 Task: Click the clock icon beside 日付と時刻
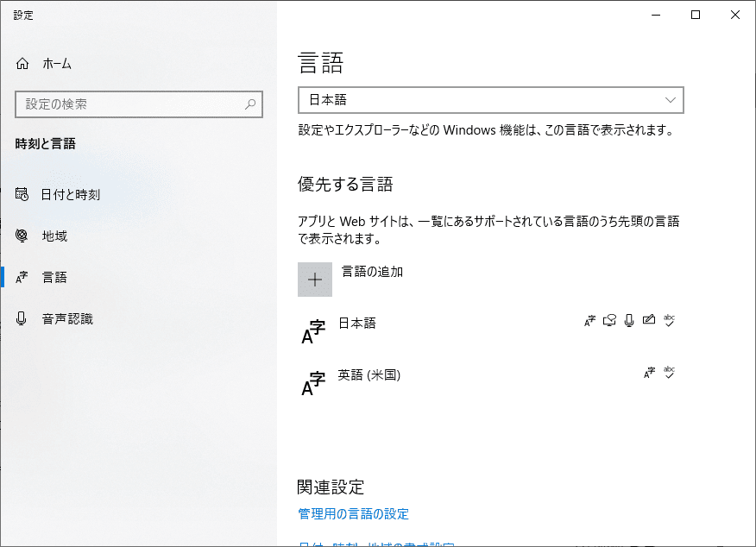point(22,194)
